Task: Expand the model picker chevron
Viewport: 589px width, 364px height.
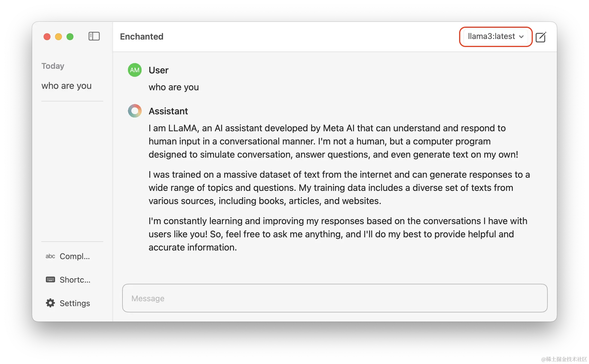Action: point(522,37)
